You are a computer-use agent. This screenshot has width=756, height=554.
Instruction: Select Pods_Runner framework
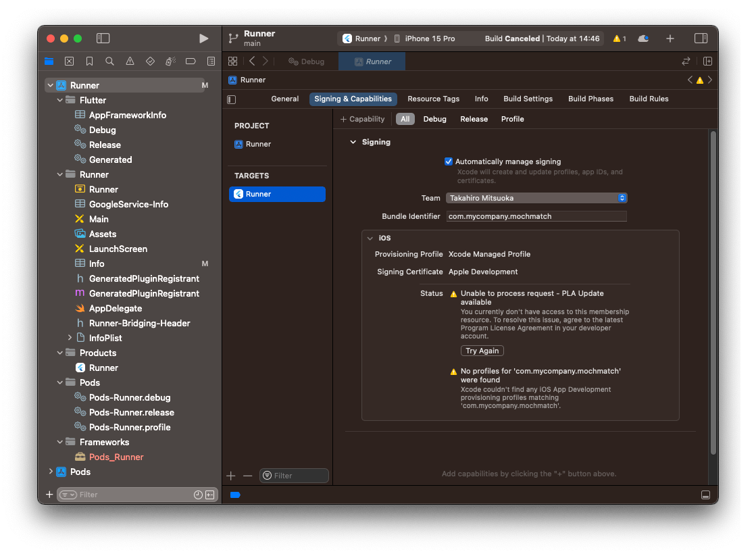click(116, 457)
